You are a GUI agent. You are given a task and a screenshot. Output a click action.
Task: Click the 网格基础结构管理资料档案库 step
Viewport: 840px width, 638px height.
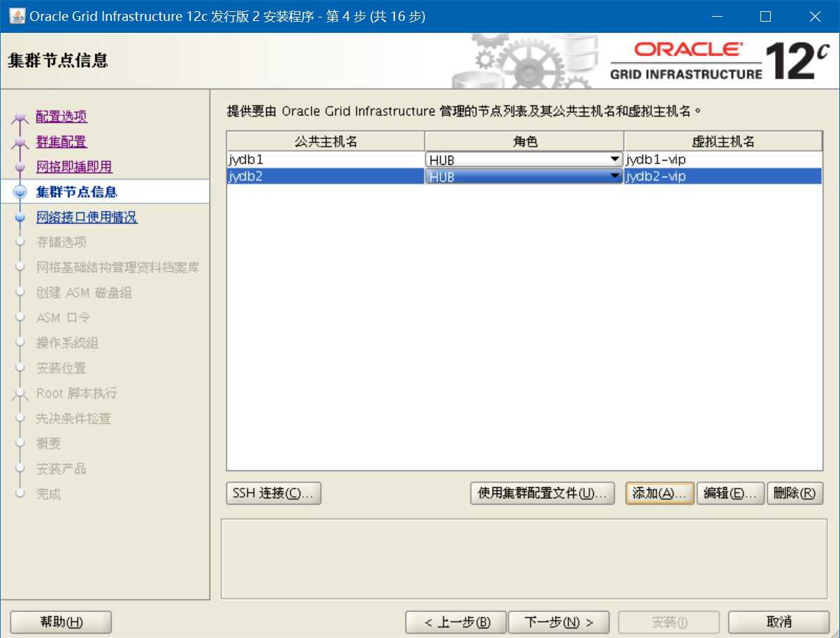117,268
